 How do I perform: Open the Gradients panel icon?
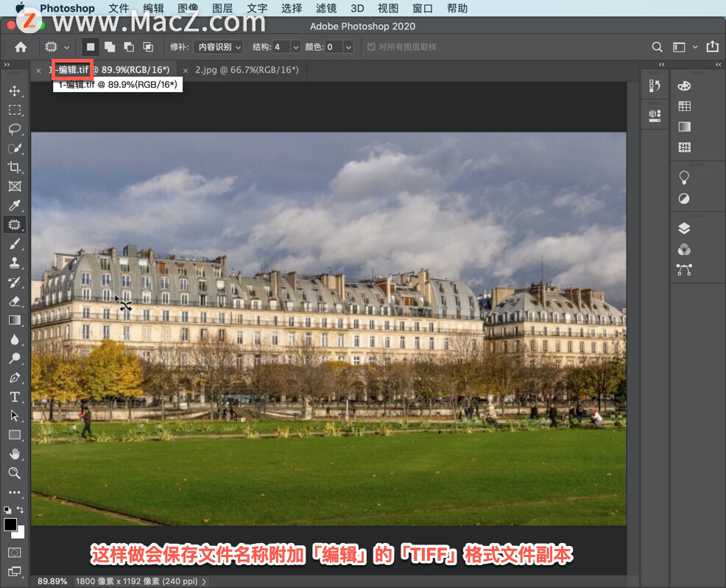(x=684, y=127)
